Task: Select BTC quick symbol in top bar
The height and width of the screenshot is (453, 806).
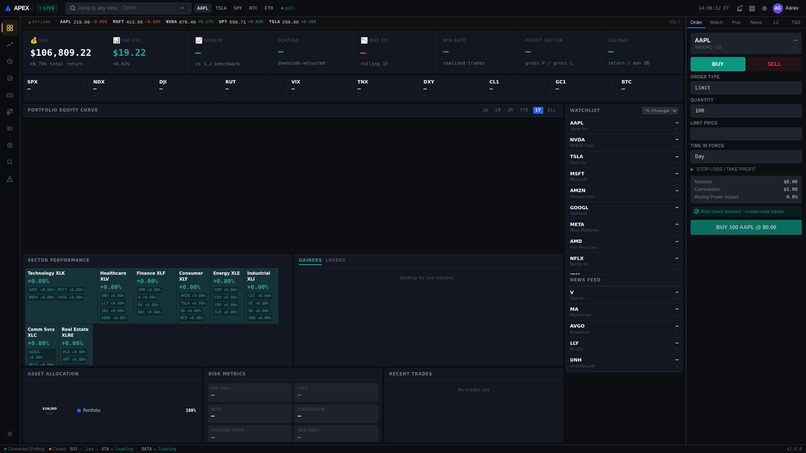Action: [253, 8]
